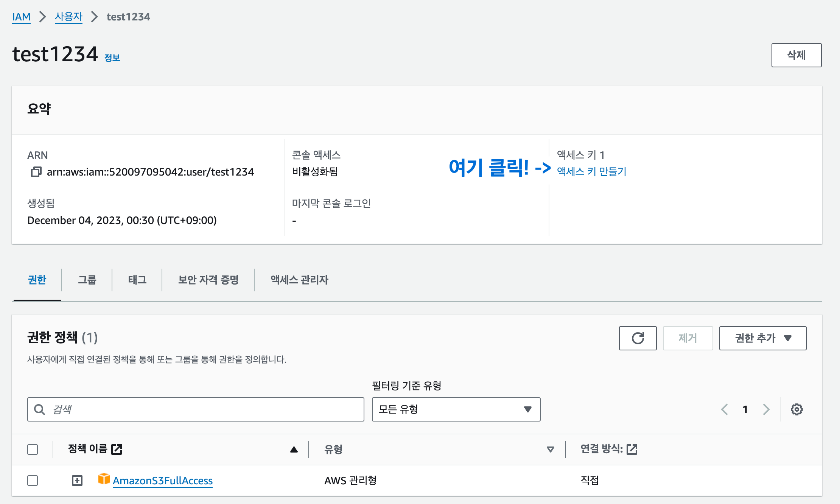Image resolution: width=840 pixels, height=504 pixels.
Task: Click external link icon beside 연결 방식
Action: click(632, 449)
